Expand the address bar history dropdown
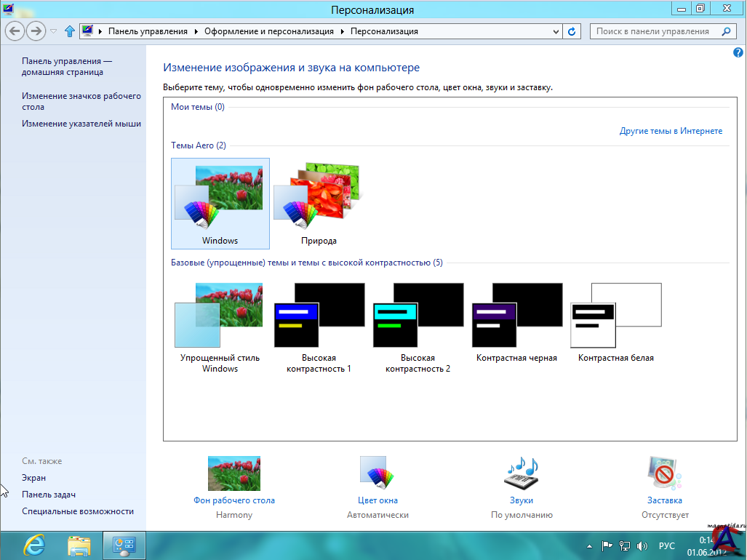This screenshot has width=747, height=560. coord(556,32)
